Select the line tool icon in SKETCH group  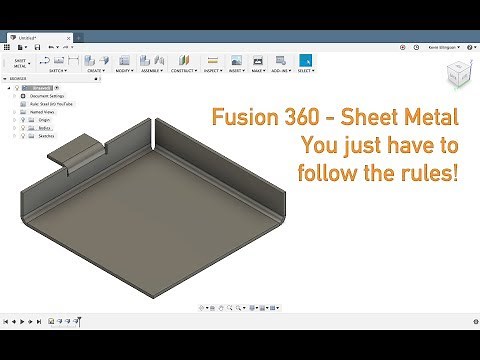click(x=44, y=60)
